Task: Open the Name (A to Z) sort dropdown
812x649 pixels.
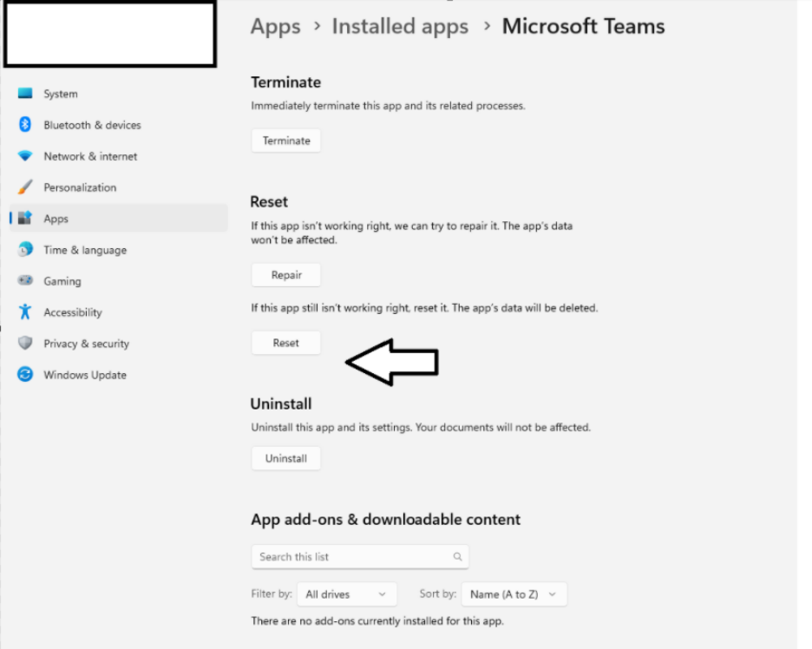Action: (x=514, y=594)
